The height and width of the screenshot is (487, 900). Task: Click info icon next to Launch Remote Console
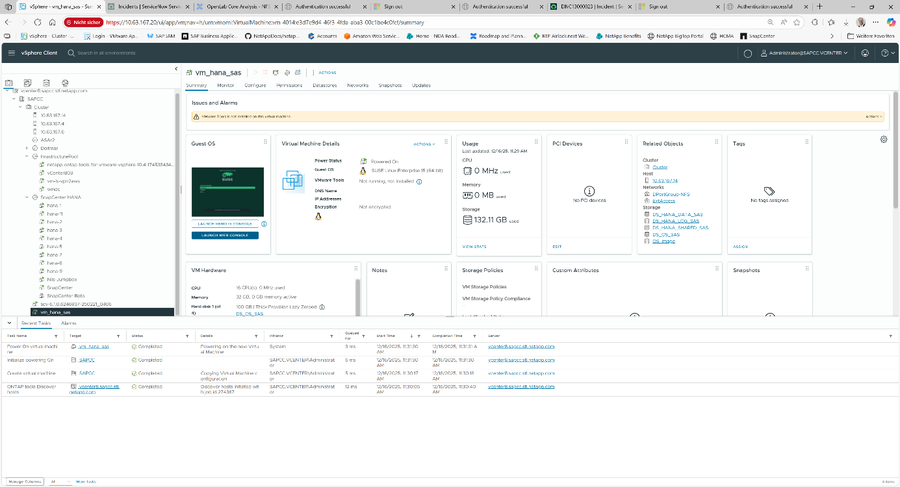point(264,224)
